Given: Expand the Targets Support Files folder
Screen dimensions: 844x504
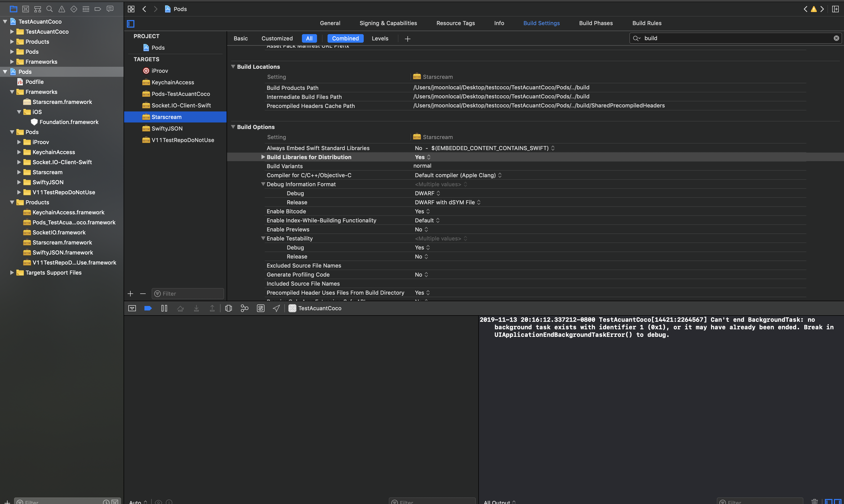Looking at the screenshot, I should [12, 272].
